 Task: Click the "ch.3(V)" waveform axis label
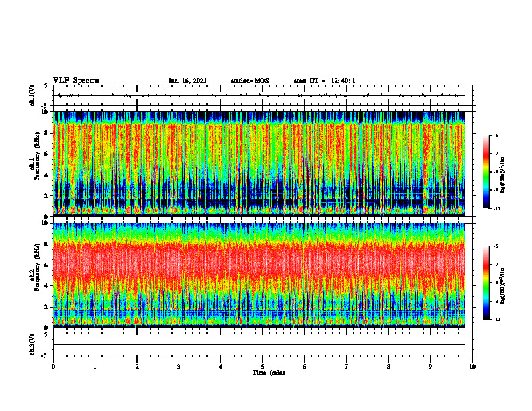(x=32, y=345)
